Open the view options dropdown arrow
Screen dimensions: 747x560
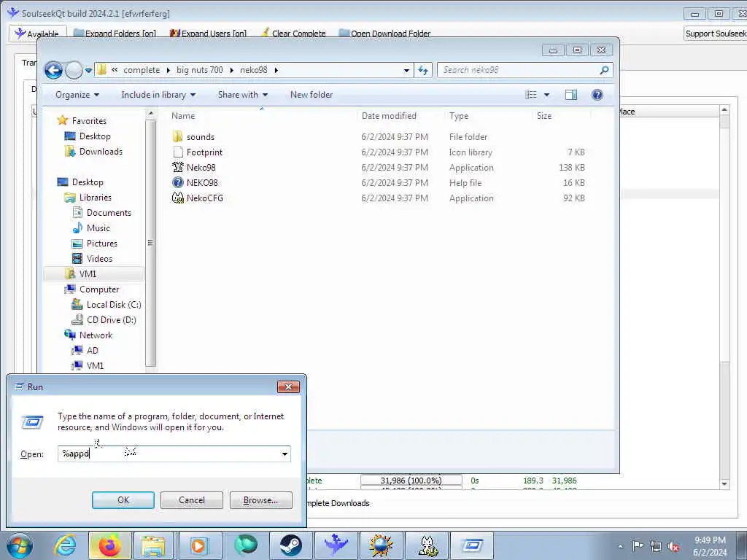click(547, 95)
